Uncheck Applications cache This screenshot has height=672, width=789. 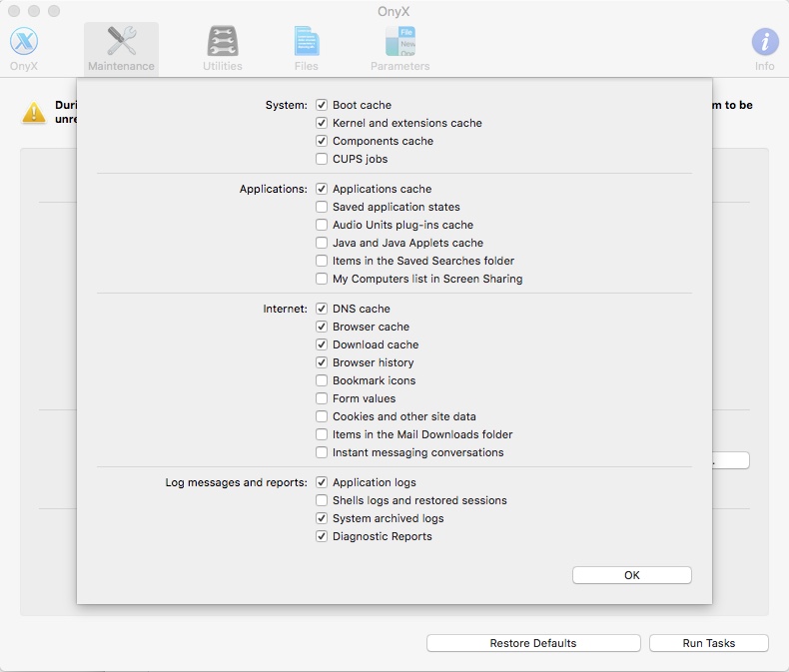point(322,189)
